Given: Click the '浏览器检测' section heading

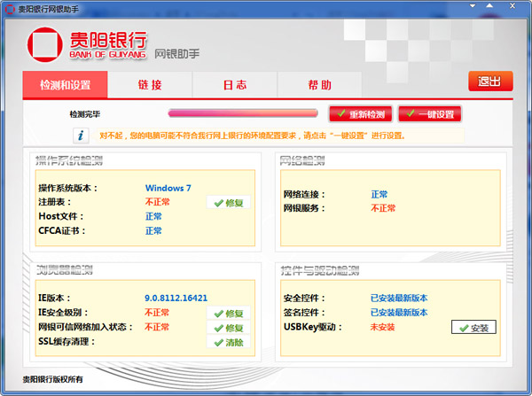Looking at the screenshot, I should pyautogui.click(x=65, y=270).
